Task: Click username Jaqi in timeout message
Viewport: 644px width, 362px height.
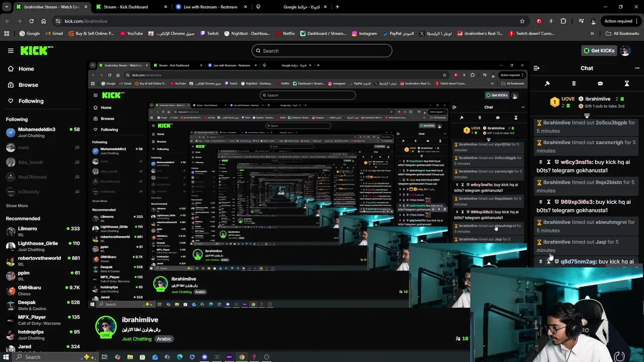Action: tap(601, 242)
